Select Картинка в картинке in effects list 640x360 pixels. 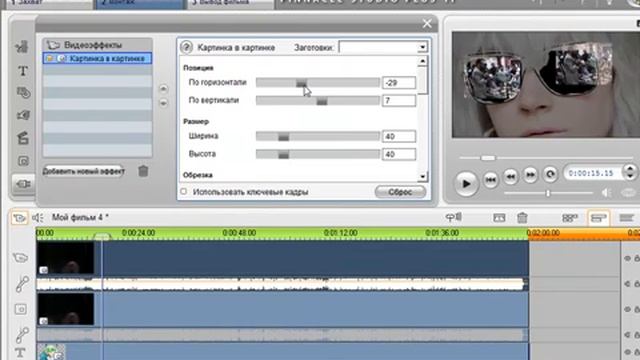tap(98, 58)
